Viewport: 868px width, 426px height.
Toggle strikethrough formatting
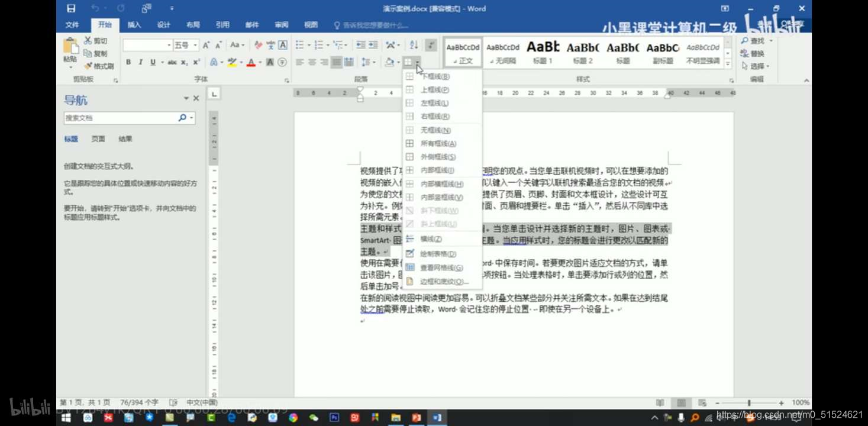(172, 62)
